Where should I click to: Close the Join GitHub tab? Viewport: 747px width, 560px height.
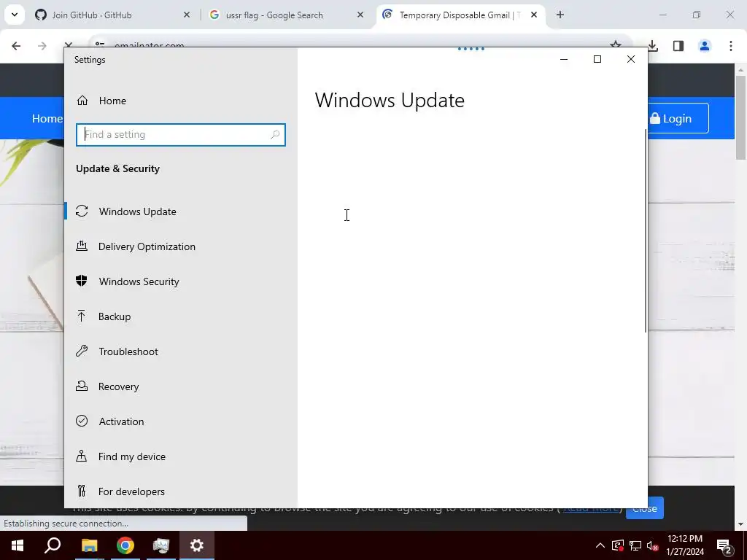[x=187, y=15]
